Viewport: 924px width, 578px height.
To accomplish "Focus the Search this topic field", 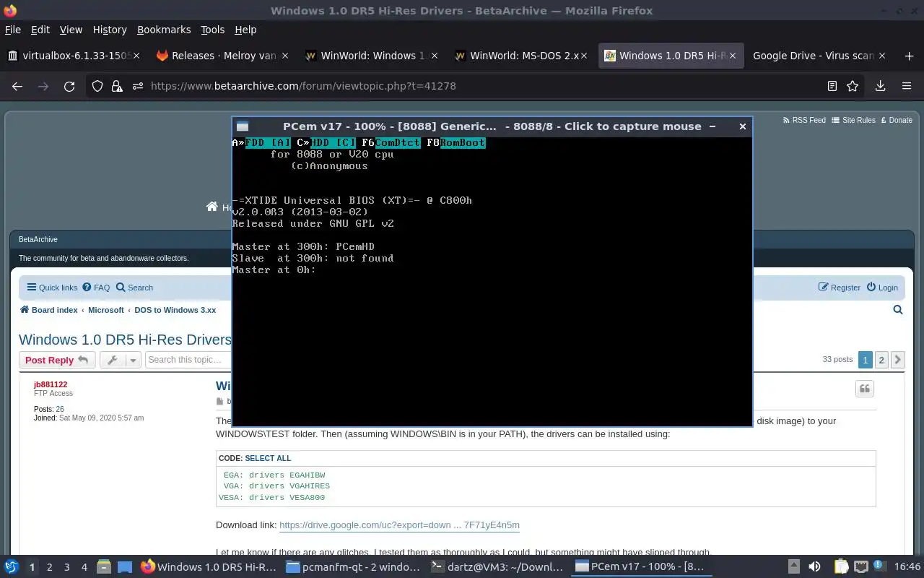I will pyautogui.click(x=188, y=360).
